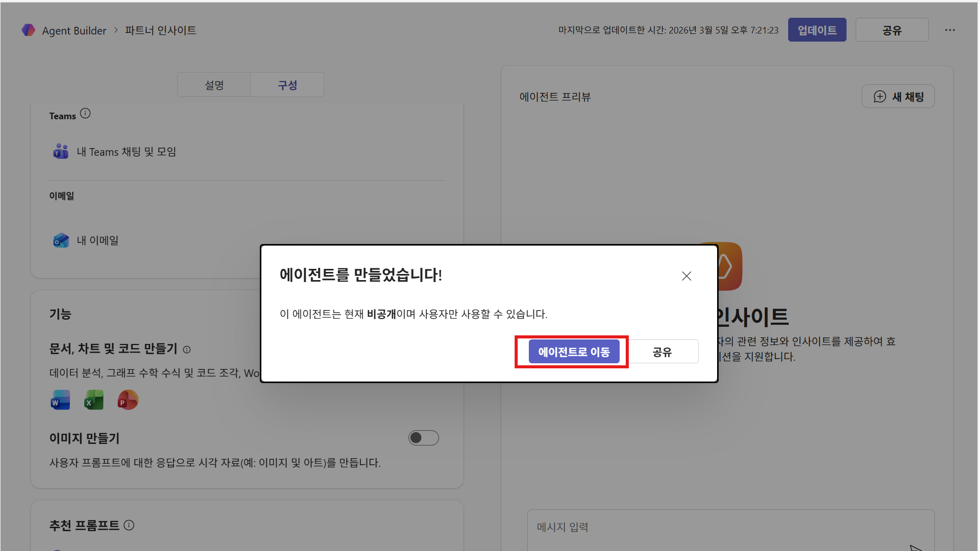Click the top bar 공유 button
The width and height of the screenshot is (980, 551).
click(x=892, y=30)
